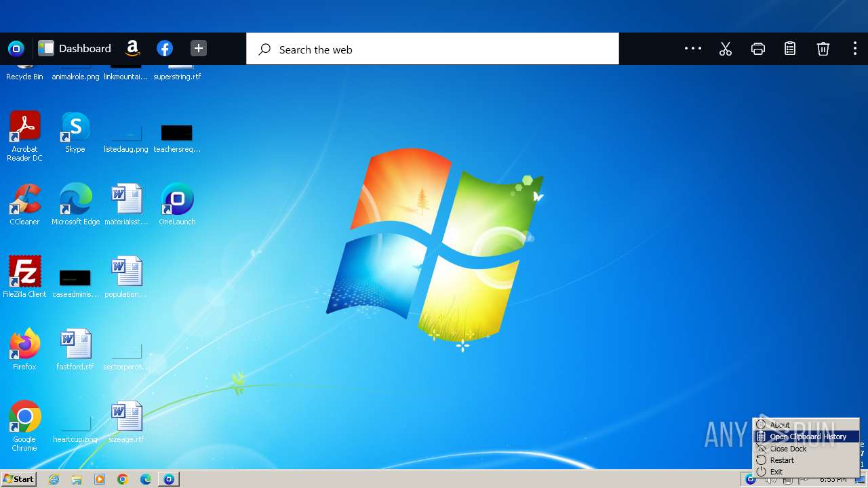Select Close Dock in the context menu
This screenshot has width=868, height=488.
pyautogui.click(x=806, y=449)
